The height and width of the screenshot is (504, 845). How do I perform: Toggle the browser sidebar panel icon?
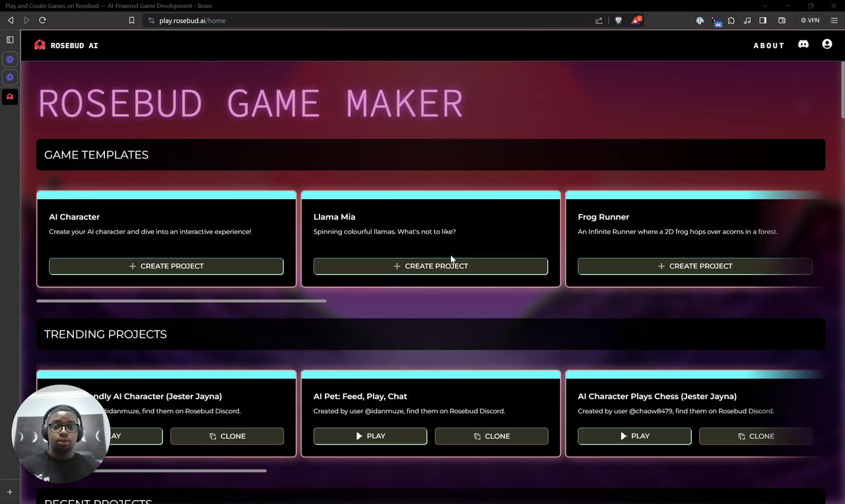[763, 20]
